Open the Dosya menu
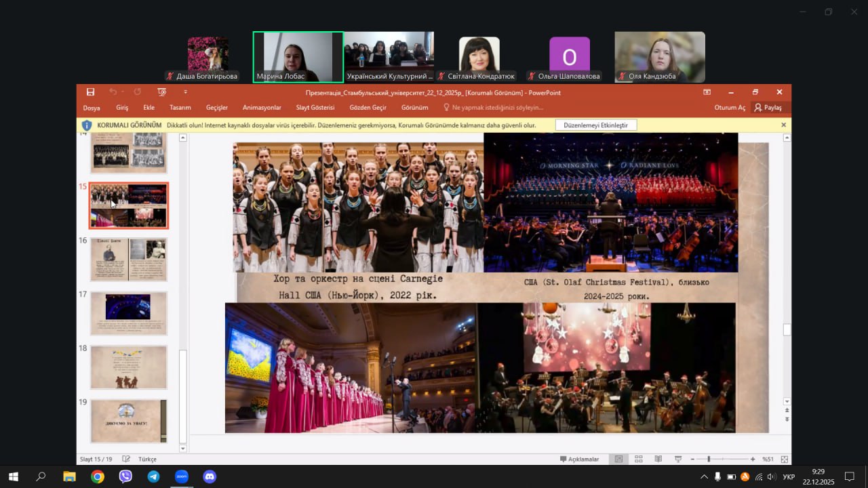The height and width of the screenshot is (488, 868). tap(92, 107)
